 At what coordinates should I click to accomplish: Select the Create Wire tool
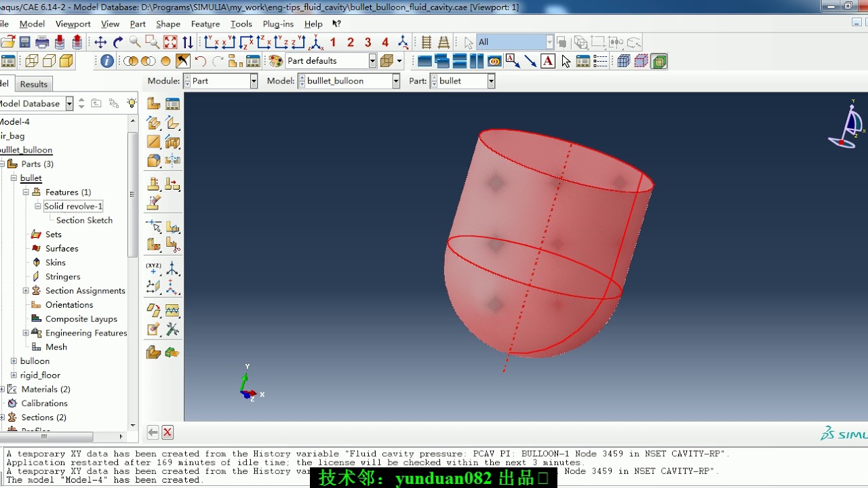point(154,142)
